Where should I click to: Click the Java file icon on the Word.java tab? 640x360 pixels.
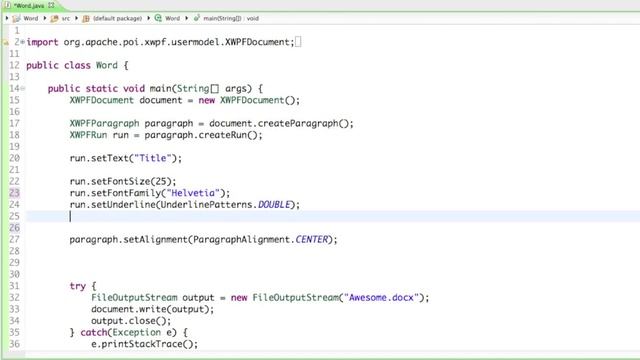pyautogui.click(x=8, y=6)
